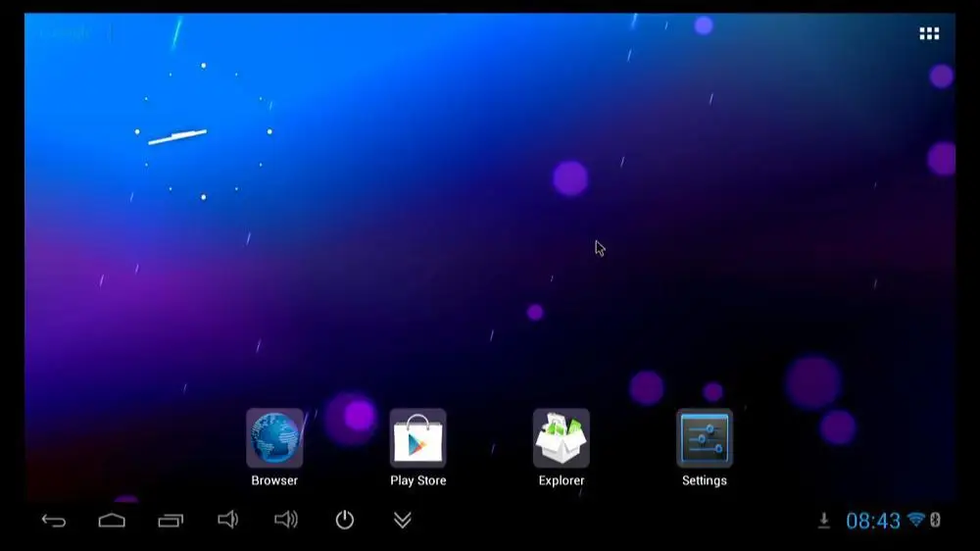Tap the power button icon

click(x=344, y=520)
